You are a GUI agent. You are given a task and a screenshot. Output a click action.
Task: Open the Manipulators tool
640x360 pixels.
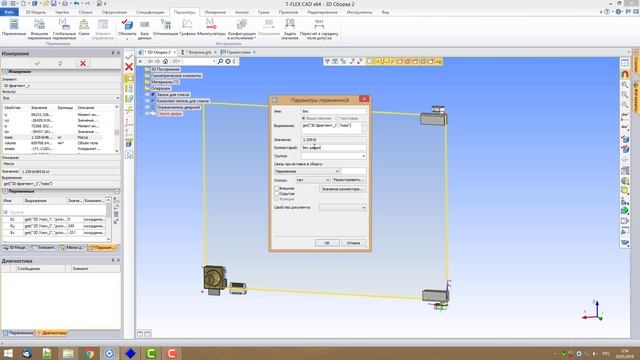point(211,28)
